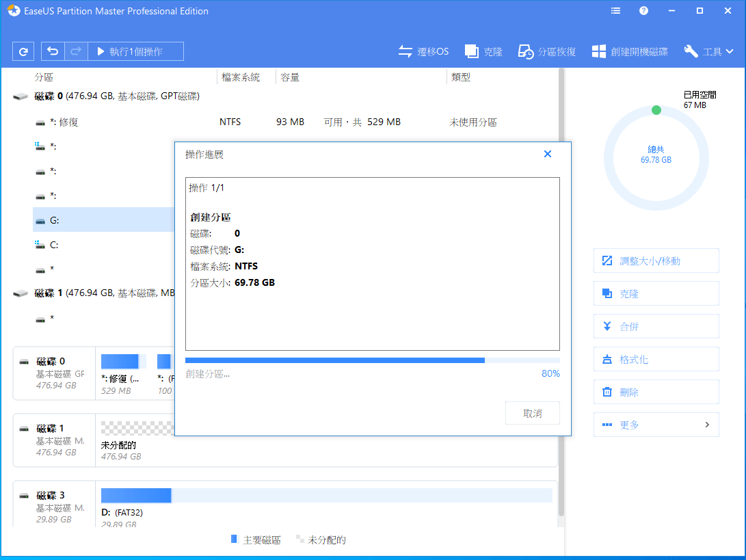Screen dimensions: 746x560
Task: Open the 克隆 clone tool in toolbar
Action: point(483,51)
